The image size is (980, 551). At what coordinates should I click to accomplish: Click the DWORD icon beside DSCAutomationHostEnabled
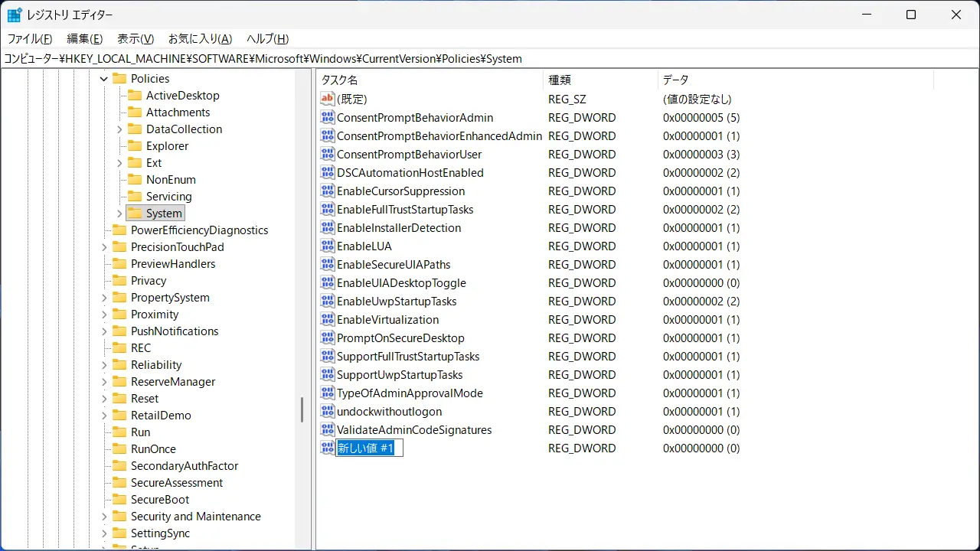click(328, 172)
